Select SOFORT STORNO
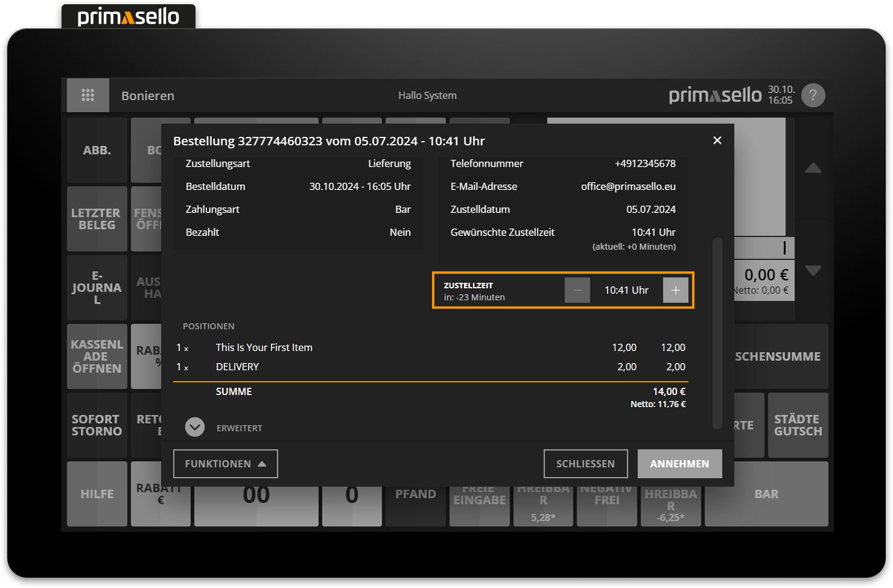The image size is (893, 588). 97,425
